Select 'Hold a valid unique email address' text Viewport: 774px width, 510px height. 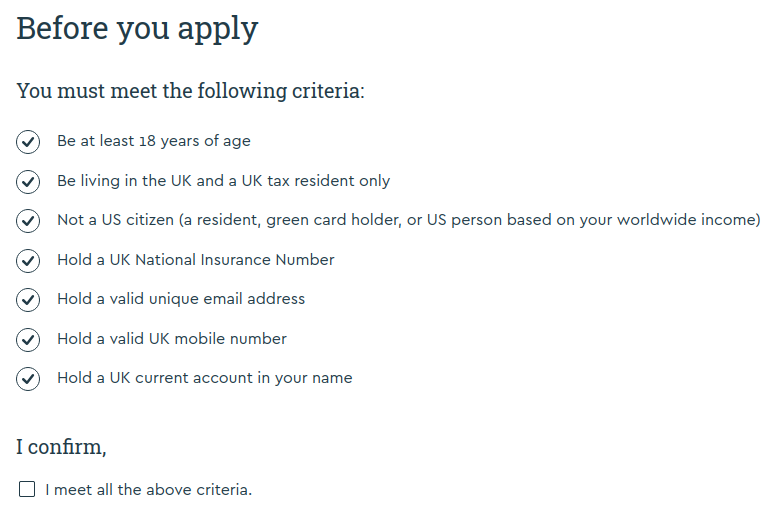pyautogui.click(x=181, y=299)
